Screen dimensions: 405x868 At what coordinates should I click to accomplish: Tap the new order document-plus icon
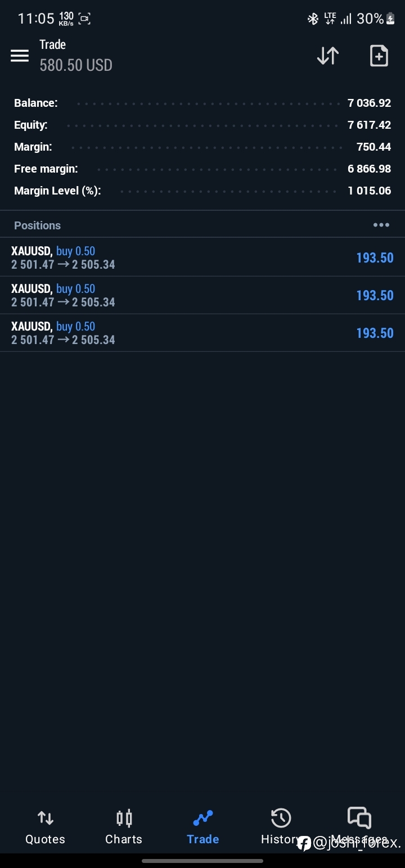pos(379,56)
